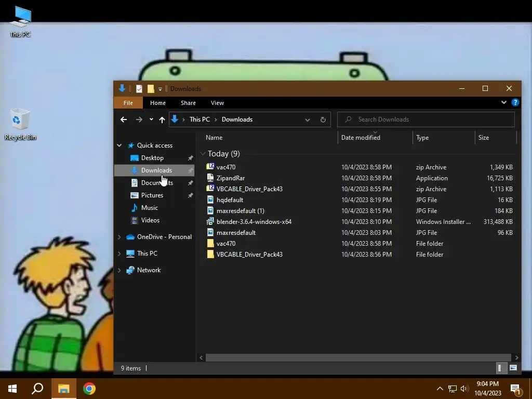Select the VBCABLE_Driver_Pack43 zip archive icon
Screen dimensions: 532x399
pyautogui.click(x=210, y=188)
